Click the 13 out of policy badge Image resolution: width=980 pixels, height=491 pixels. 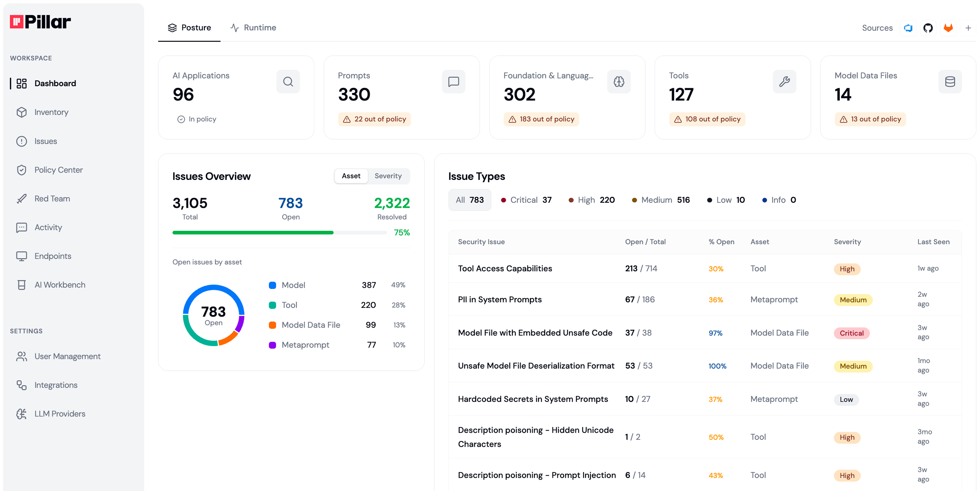click(870, 119)
